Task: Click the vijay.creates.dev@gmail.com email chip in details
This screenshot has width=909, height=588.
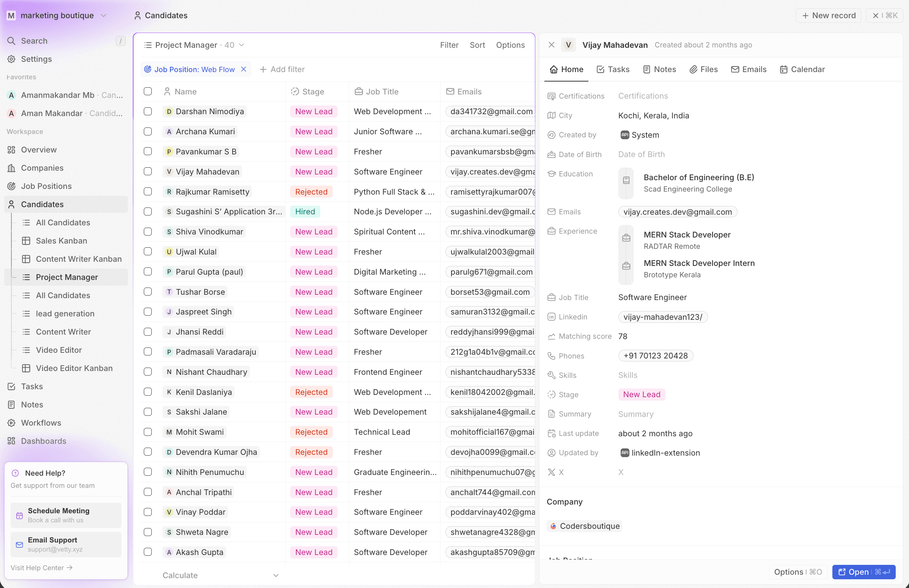Action: pyautogui.click(x=677, y=212)
